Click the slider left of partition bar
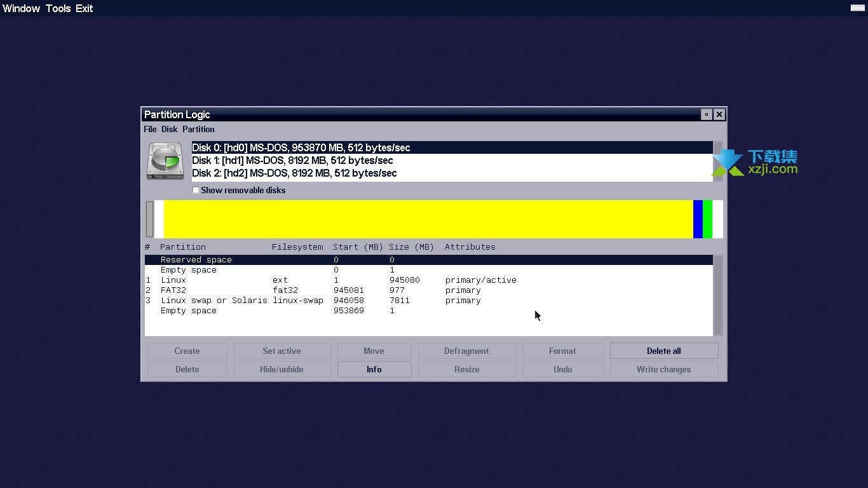 [x=150, y=219]
